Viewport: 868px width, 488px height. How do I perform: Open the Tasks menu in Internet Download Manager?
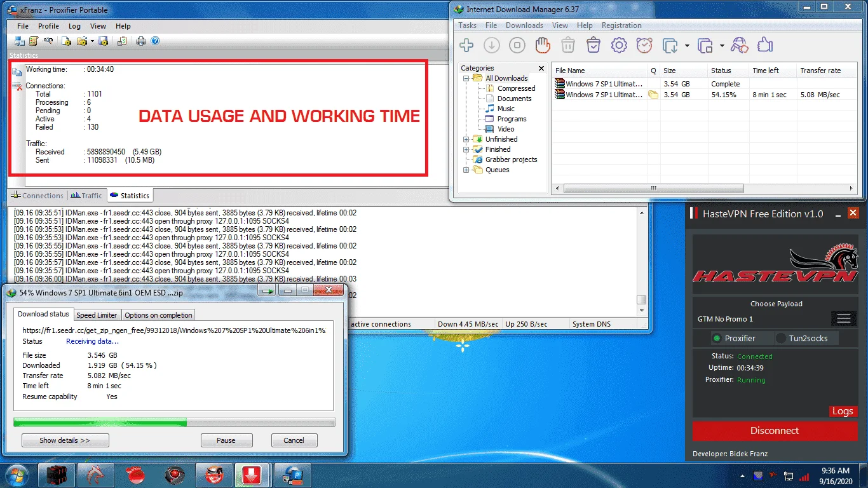coord(468,25)
